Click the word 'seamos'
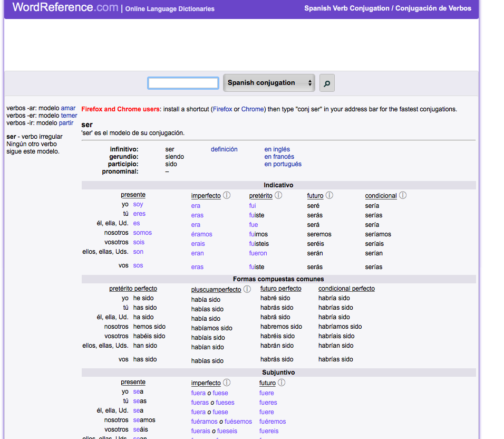The height and width of the screenshot is (439, 504). pyautogui.click(x=144, y=419)
